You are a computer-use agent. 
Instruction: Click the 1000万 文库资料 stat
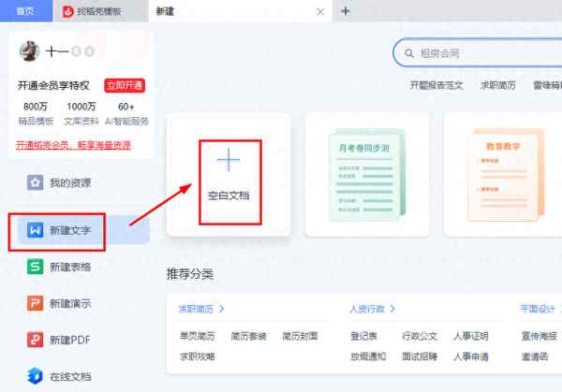pos(81,113)
